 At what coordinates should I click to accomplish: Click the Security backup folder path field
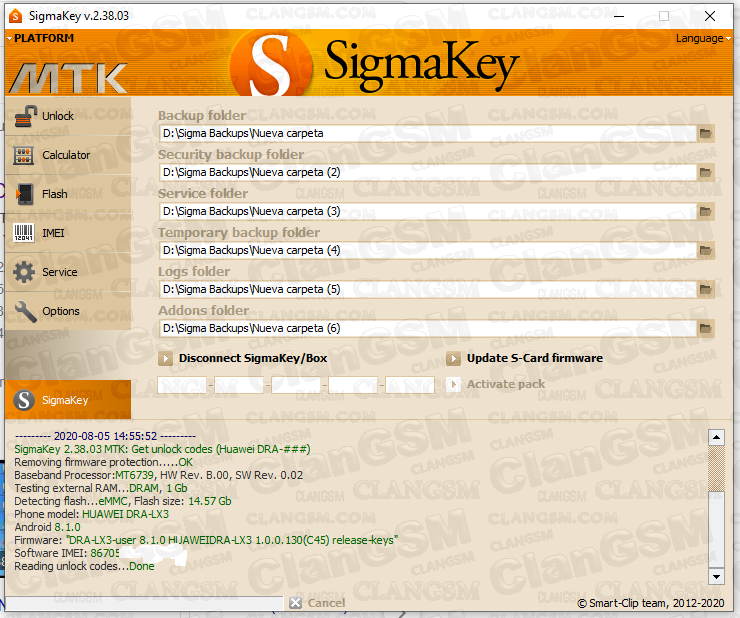428,173
